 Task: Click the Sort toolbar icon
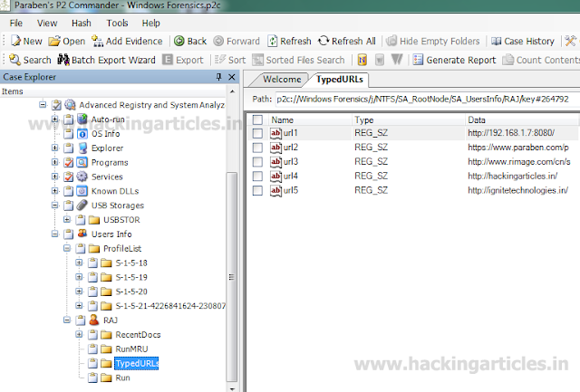(220, 60)
